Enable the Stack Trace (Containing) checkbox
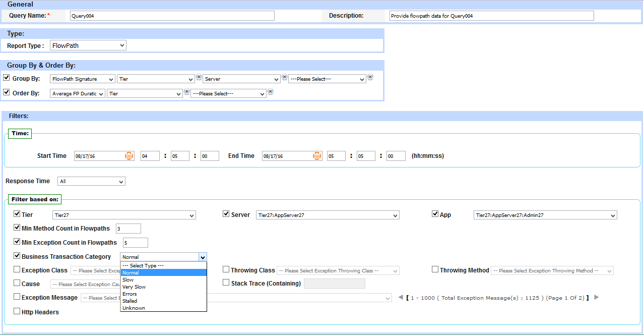This screenshot has width=644, height=335. click(x=226, y=283)
